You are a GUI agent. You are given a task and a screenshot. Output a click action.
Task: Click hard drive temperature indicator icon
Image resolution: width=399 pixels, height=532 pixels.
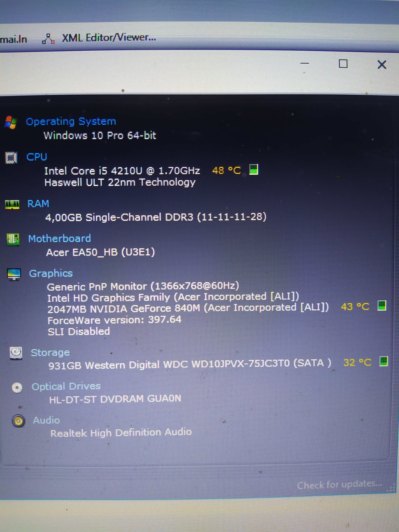pyautogui.click(x=383, y=361)
